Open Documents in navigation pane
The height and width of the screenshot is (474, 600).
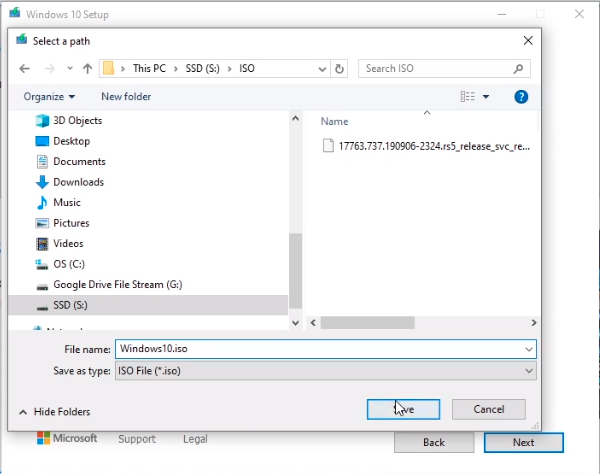[x=79, y=161]
